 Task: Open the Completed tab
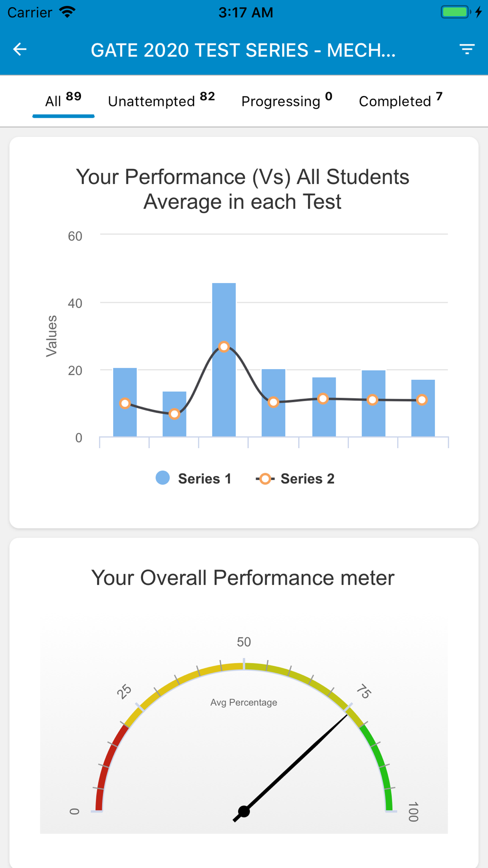401,101
